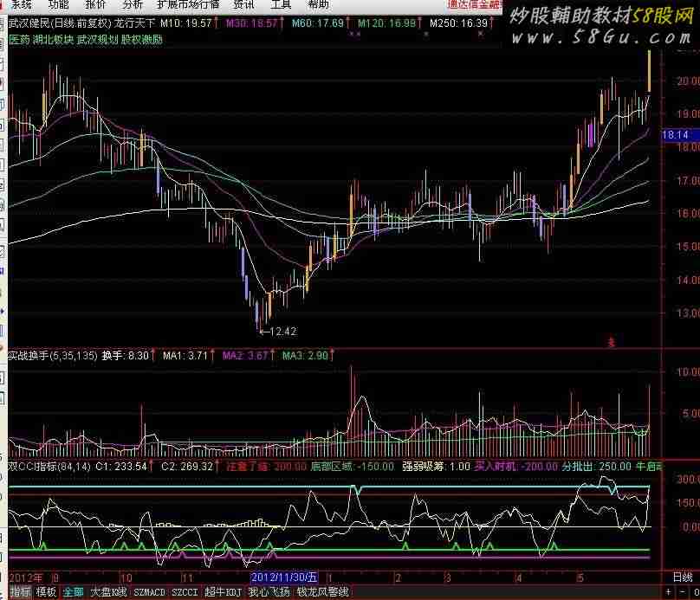Image resolution: width=700 pixels, height=600 pixels.
Task: Click the 12.42 low price annotation
Action: coord(283,332)
